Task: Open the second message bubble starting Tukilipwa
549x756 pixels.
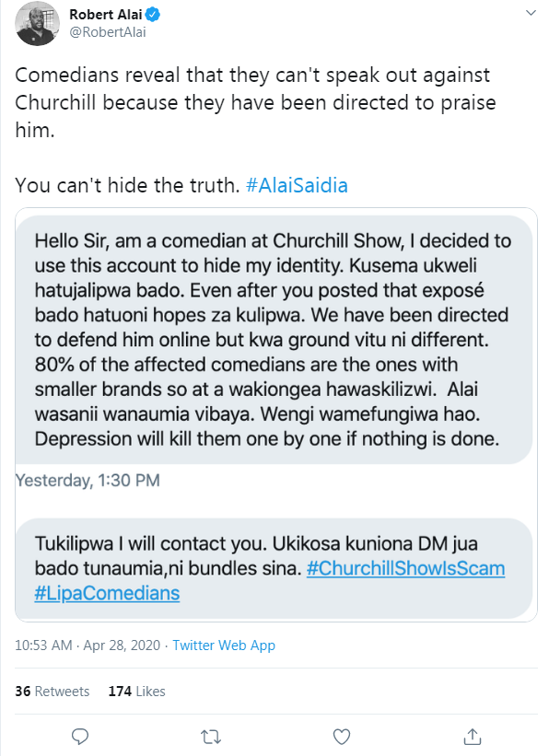Action: [274, 568]
